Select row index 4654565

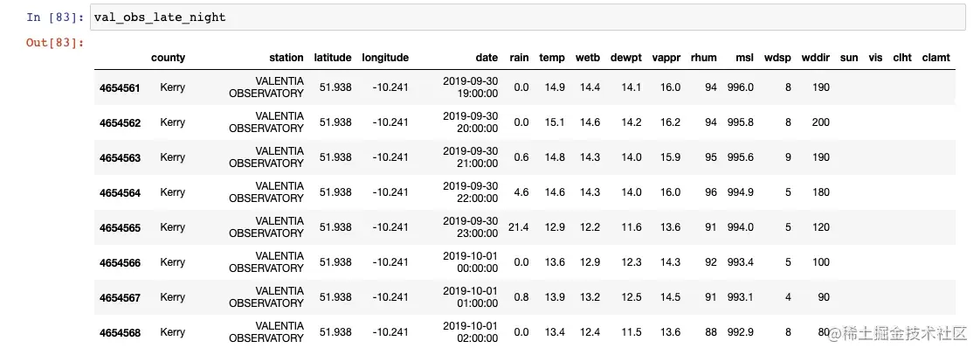[x=121, y=227]
